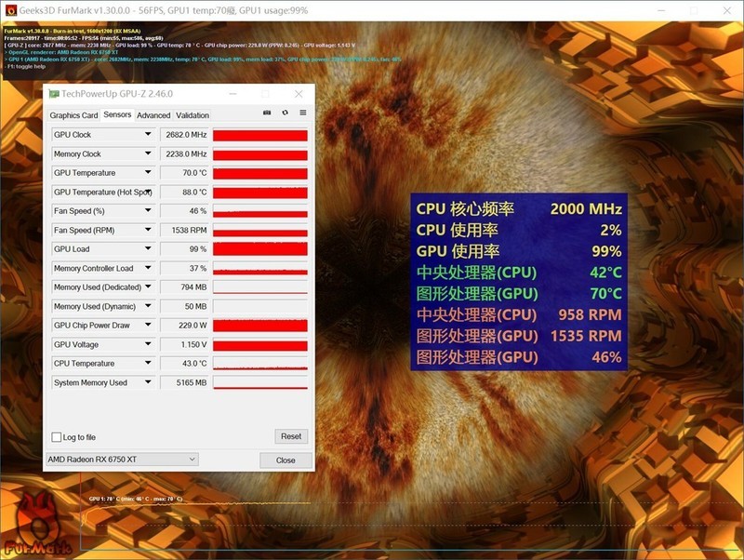
Task: Click the GPU Voltage history graph
Action: 260,344
